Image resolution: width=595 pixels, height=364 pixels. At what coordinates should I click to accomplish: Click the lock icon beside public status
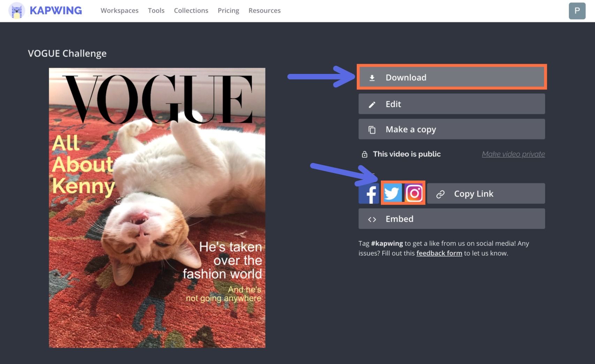click(x=364, y=154)
